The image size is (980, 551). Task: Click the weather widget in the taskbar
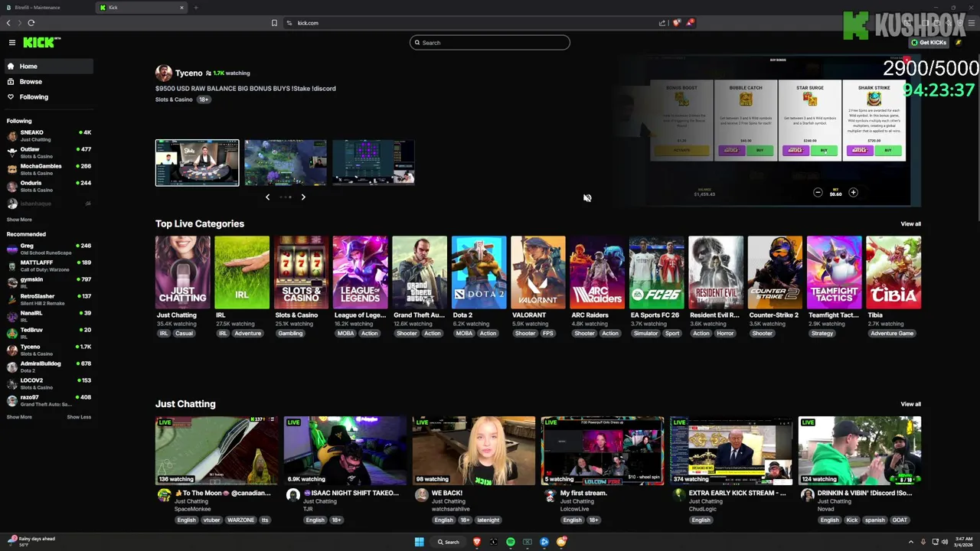(32, 541)
